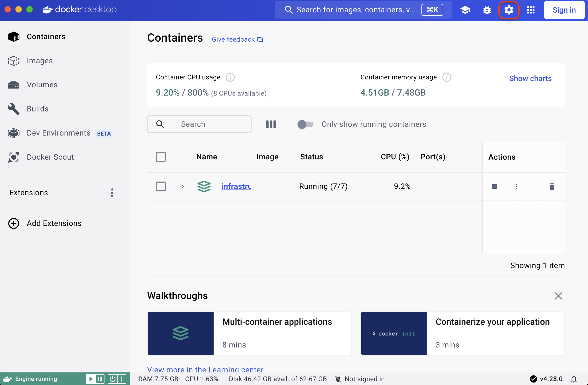
Task: Select Docker Scout from sidebar
Action: pos(50,157)
